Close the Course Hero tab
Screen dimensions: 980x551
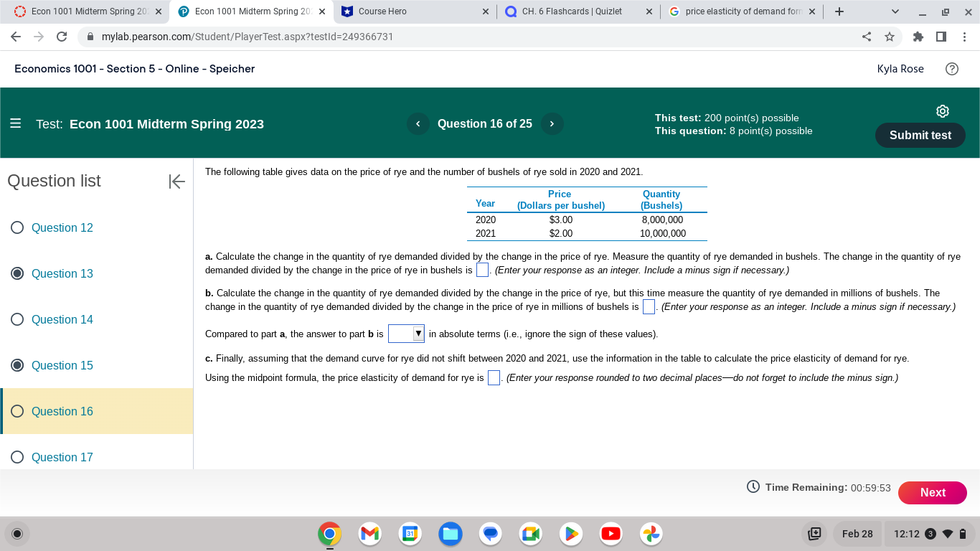tap(486, 11)
